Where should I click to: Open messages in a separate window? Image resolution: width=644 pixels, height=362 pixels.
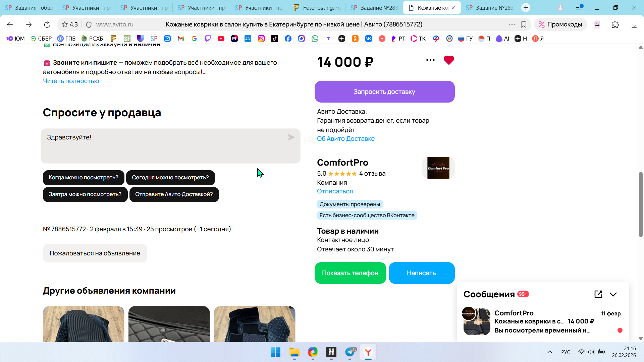[x=598, y=294]
